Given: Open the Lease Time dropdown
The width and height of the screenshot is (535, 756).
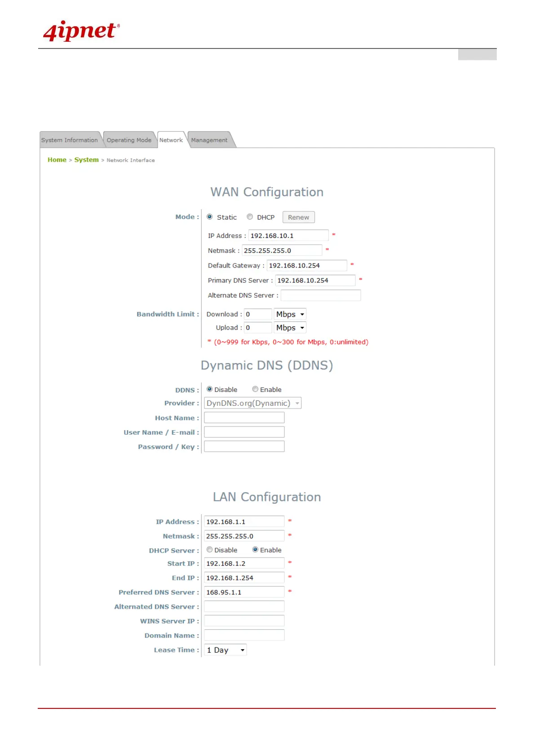Looking at the screenshot, I should [x=225, y=650].
